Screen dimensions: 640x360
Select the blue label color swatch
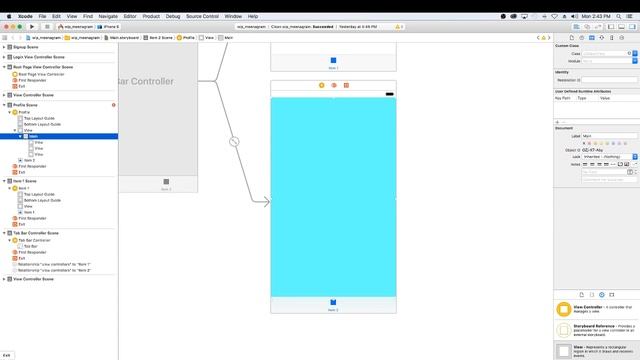[613, 143]
